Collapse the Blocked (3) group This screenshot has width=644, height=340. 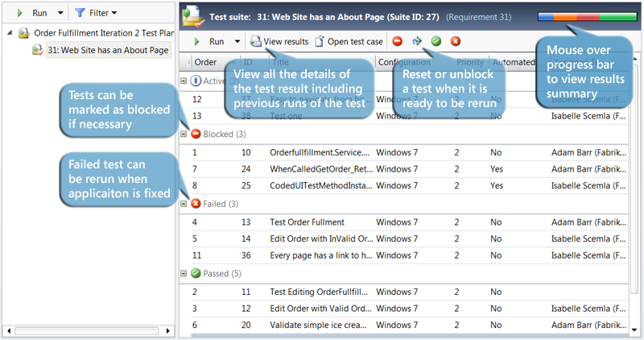184,134
